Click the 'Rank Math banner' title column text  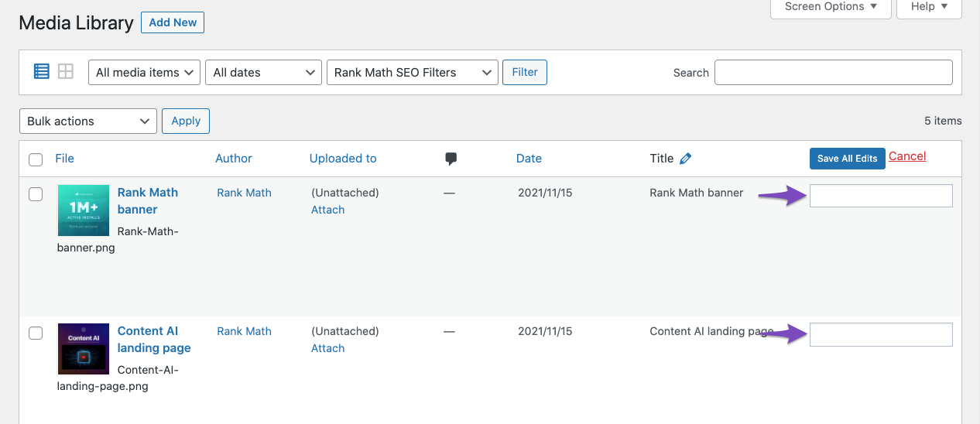(x=697, y=193)
